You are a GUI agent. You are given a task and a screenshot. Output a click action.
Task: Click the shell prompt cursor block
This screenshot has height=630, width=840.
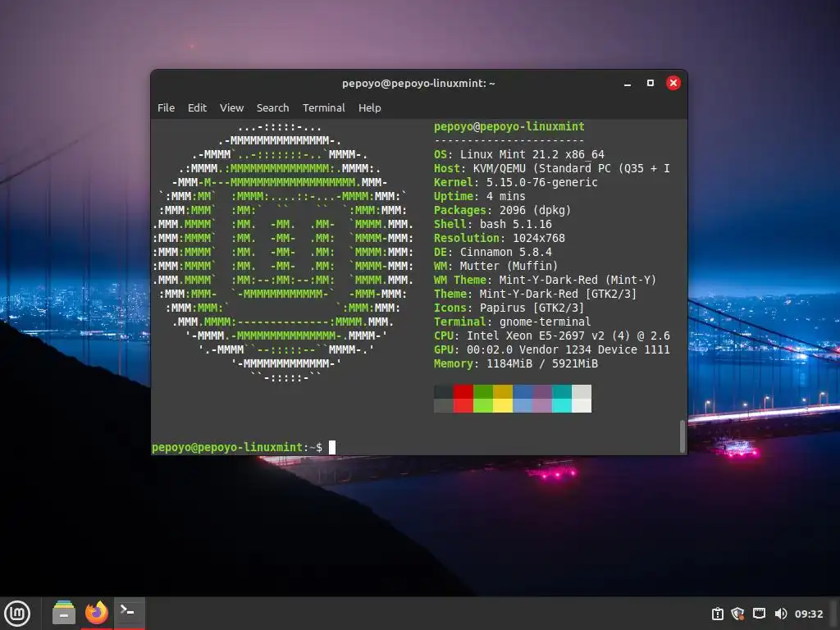click(332, 447)
